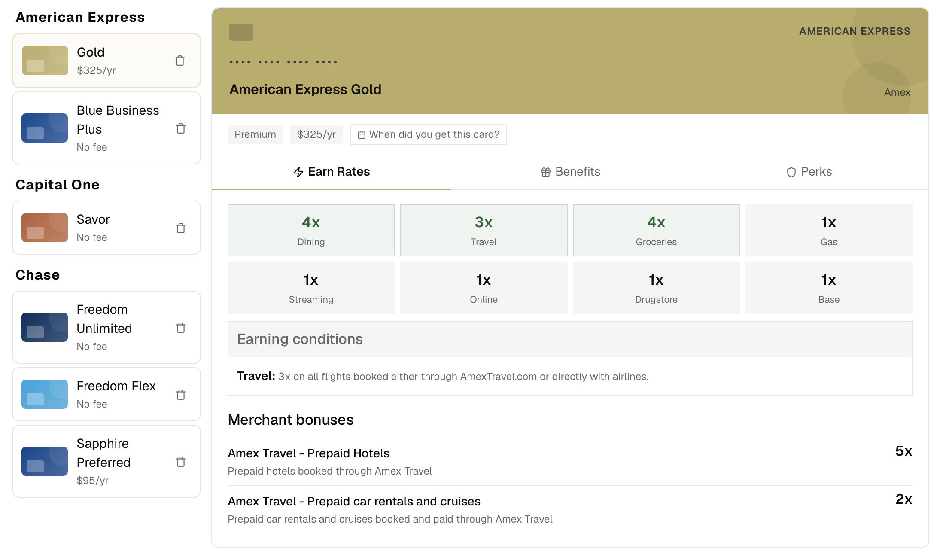Click the Merchant bonuses heading
The height and width of the screenshot is (560, 943).
291,420
